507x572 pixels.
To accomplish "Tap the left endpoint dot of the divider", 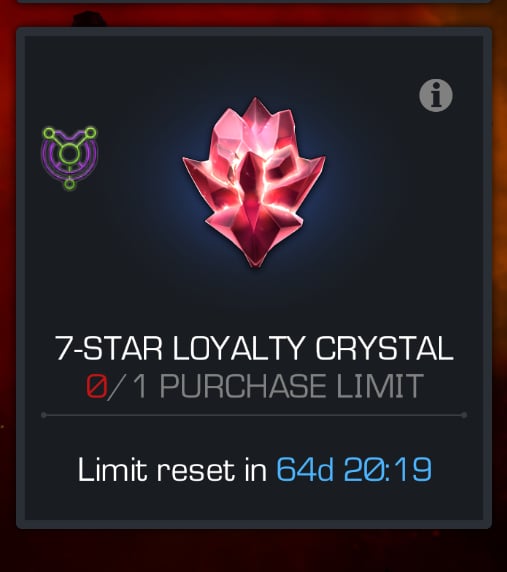I will tap(44, 415).
